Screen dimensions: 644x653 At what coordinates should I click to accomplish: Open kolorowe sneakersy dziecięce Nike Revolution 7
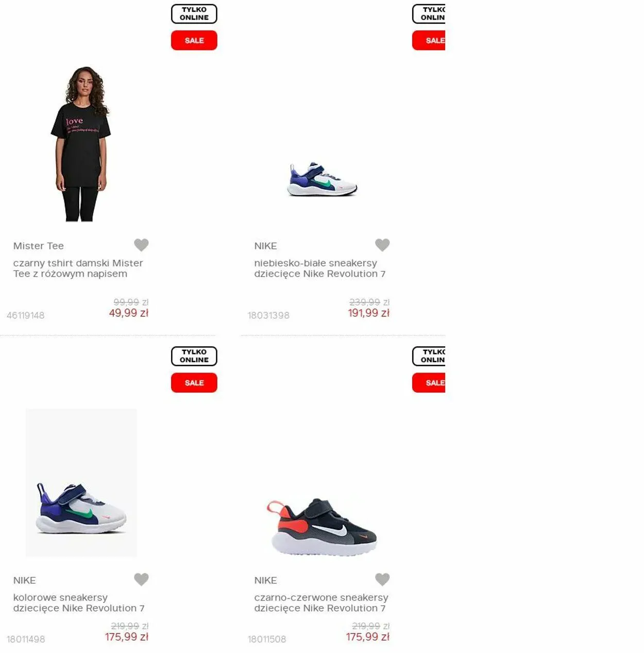coord(79,603)
